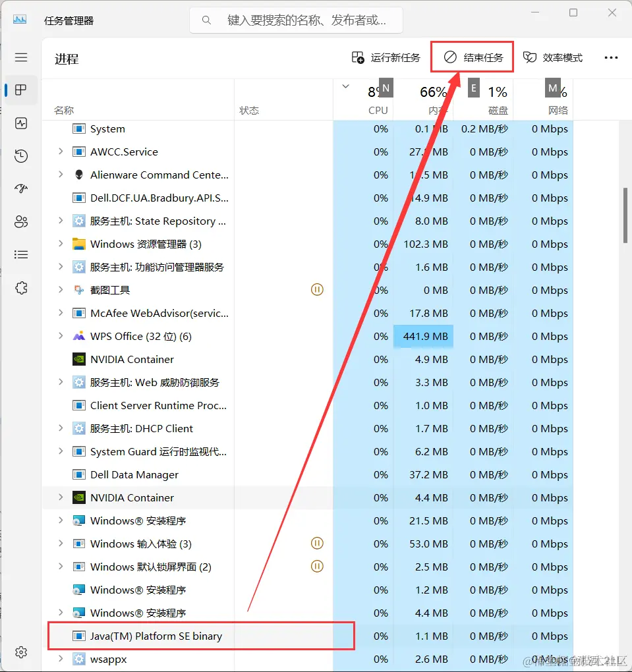Open the Services page in sidebar

click(21, 287)
